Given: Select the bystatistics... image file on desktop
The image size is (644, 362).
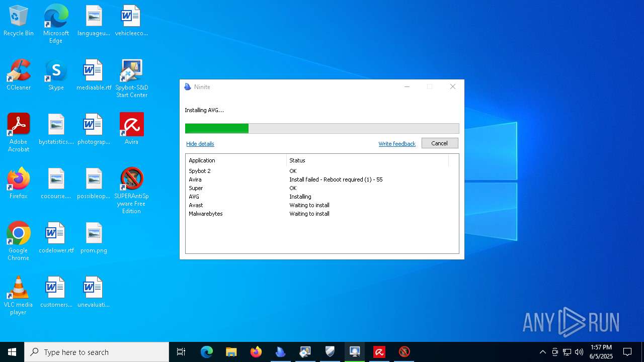Looking at the screenshot, I should click(56, 130).
